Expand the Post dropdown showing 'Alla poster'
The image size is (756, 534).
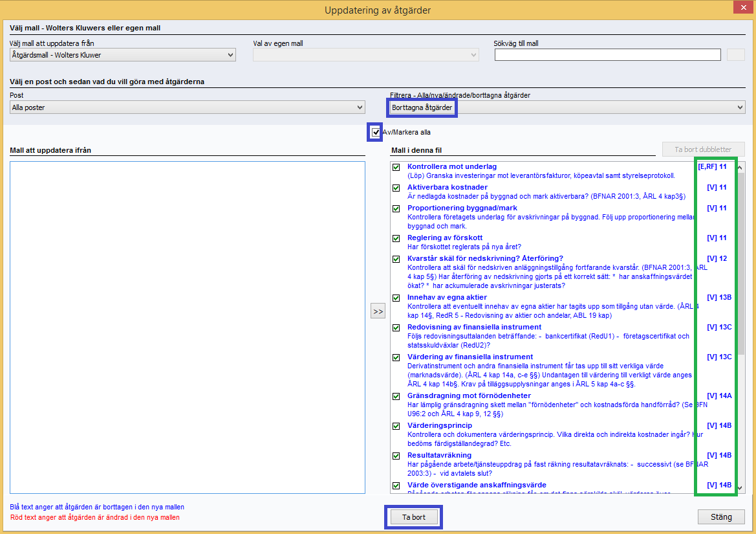coord(187,107)
